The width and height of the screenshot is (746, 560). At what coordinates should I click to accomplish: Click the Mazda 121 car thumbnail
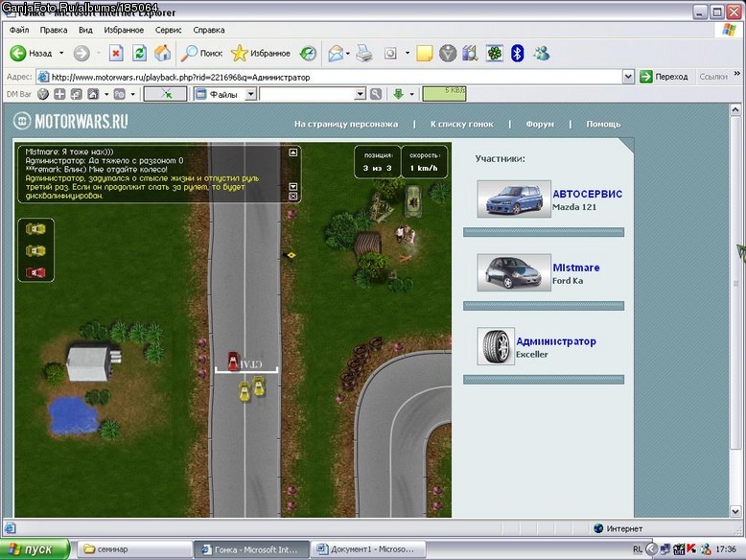coord(514,198)
